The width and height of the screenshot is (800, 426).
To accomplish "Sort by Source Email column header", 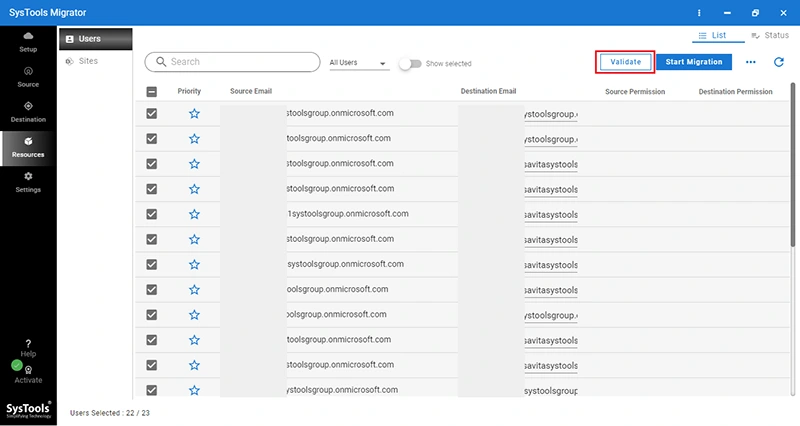I will point(251,91).
